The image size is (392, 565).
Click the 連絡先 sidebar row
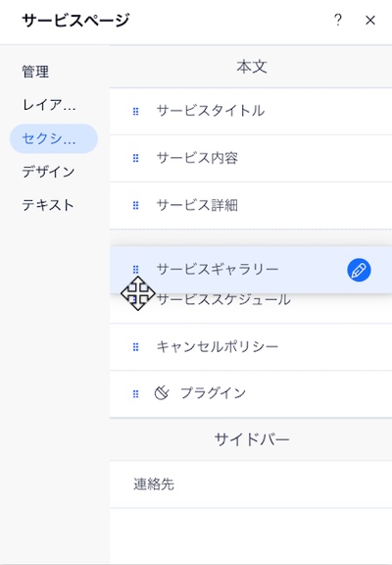[251, 485]
